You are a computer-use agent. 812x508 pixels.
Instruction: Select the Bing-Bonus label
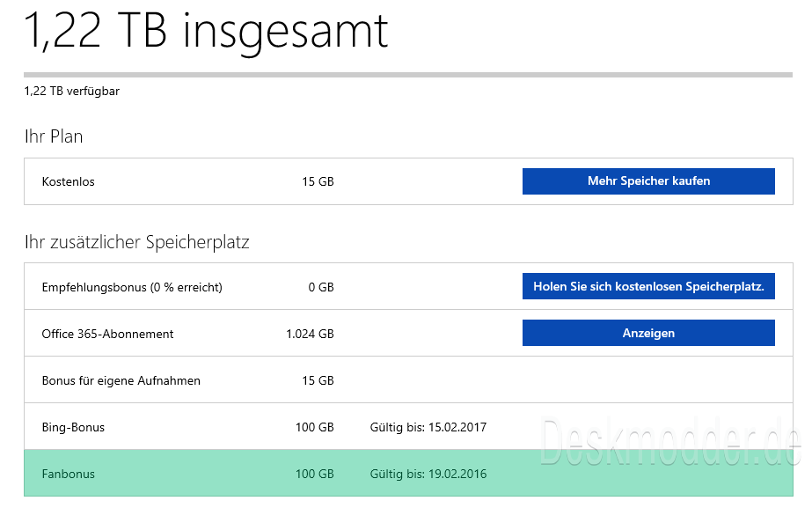[73, 427]
